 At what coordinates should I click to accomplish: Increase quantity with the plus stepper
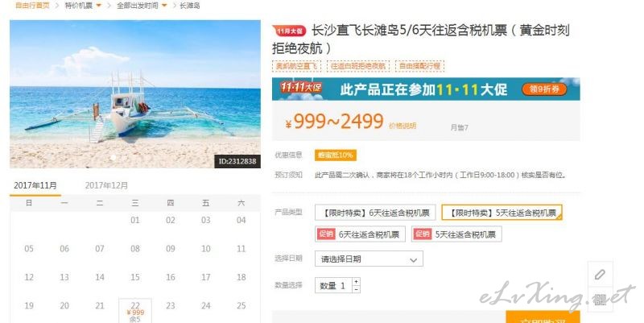(356, 281)
